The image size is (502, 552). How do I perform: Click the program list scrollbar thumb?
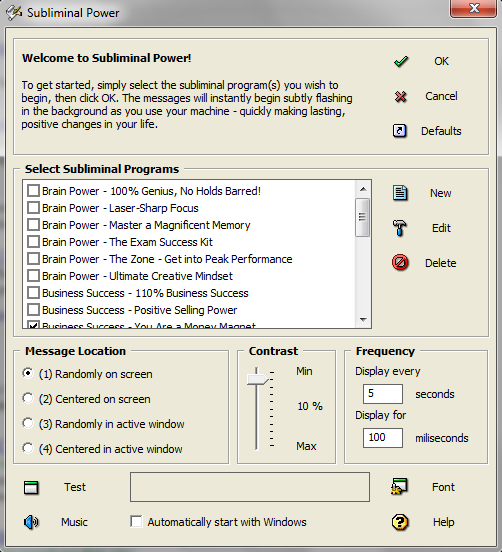[x=363, y=217]
